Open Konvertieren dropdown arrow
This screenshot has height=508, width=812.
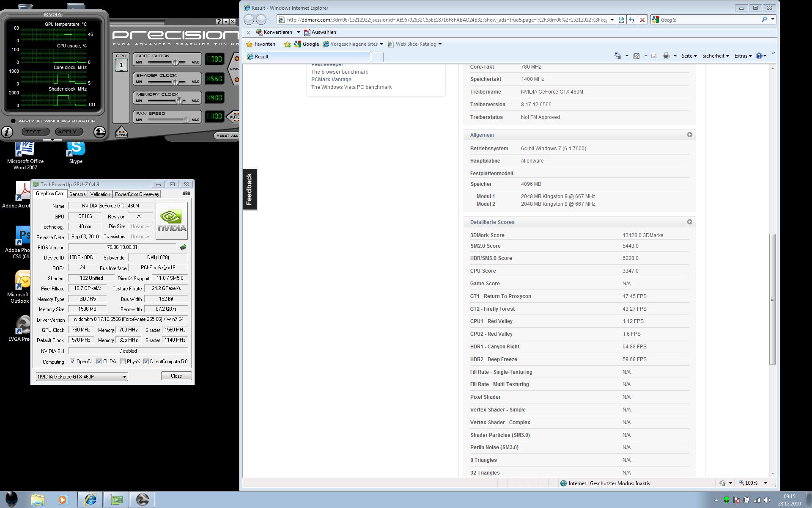click(x=299, y=32)
